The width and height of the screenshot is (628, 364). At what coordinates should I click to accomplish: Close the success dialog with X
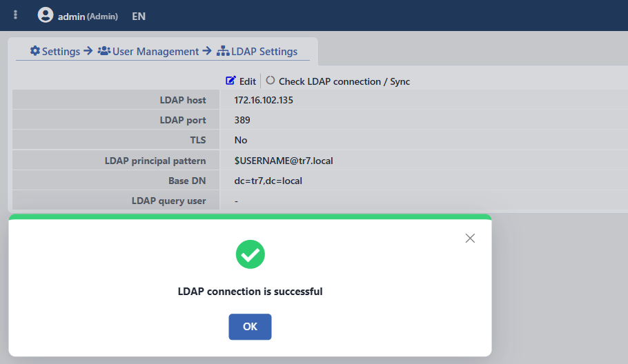470,239
